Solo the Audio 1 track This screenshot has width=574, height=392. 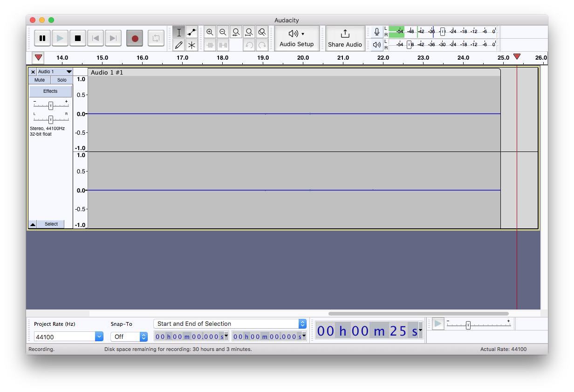(62, 80)
